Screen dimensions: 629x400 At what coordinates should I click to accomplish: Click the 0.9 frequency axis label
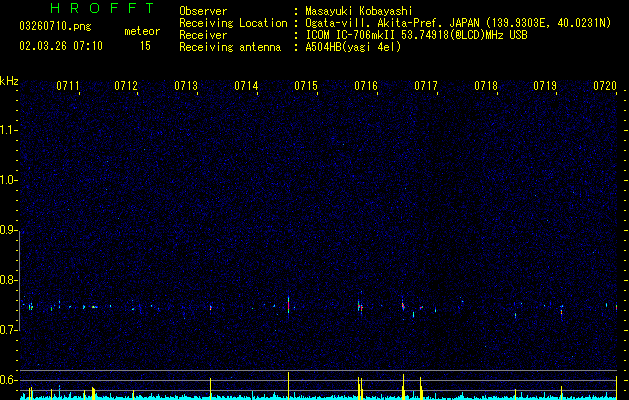(x=9, y=230)
